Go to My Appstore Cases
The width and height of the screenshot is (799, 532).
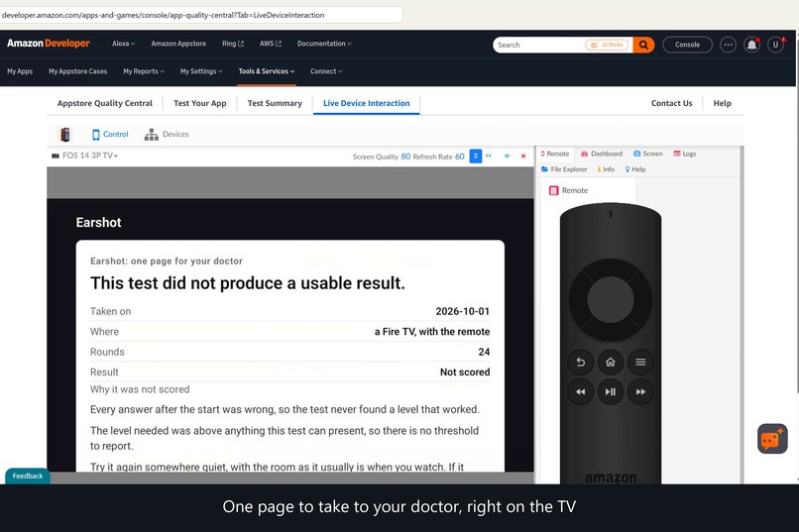(x=78, y=71)
